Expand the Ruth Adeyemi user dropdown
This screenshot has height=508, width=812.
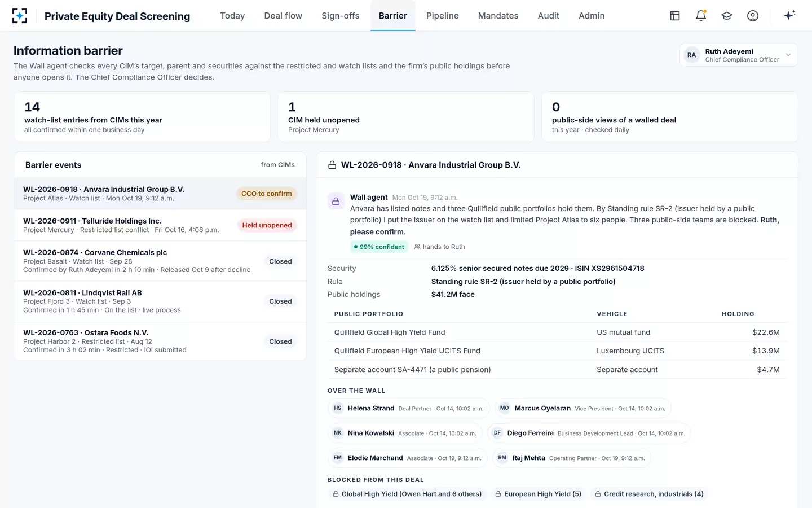pyautogui.click(x=739, y=55)
